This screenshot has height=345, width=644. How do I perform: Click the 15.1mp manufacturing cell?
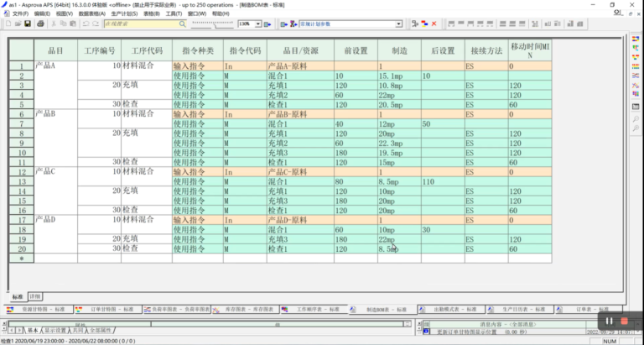coord(400,76)
